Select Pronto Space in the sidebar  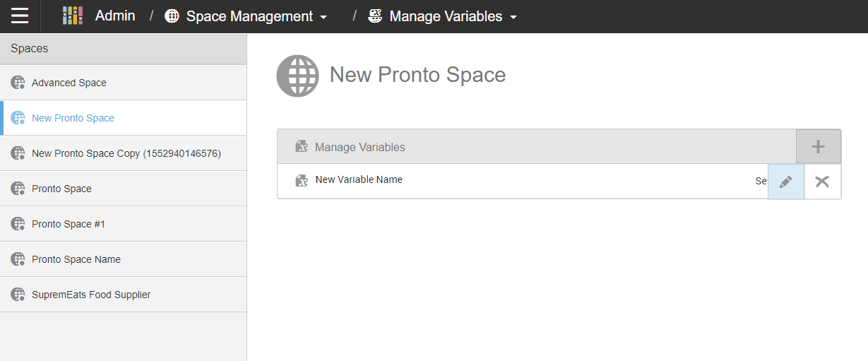(x=61, y=189)
